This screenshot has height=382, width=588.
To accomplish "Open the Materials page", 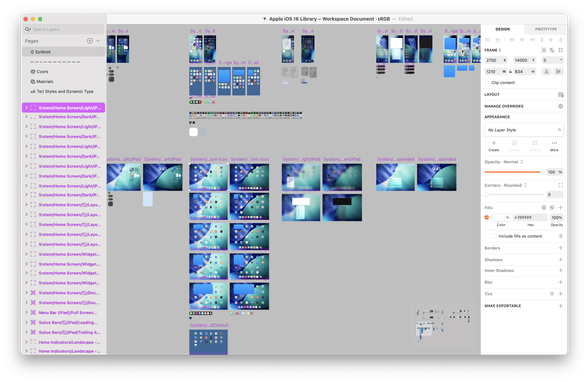I will pyautogui.click(x=63, y=81).
